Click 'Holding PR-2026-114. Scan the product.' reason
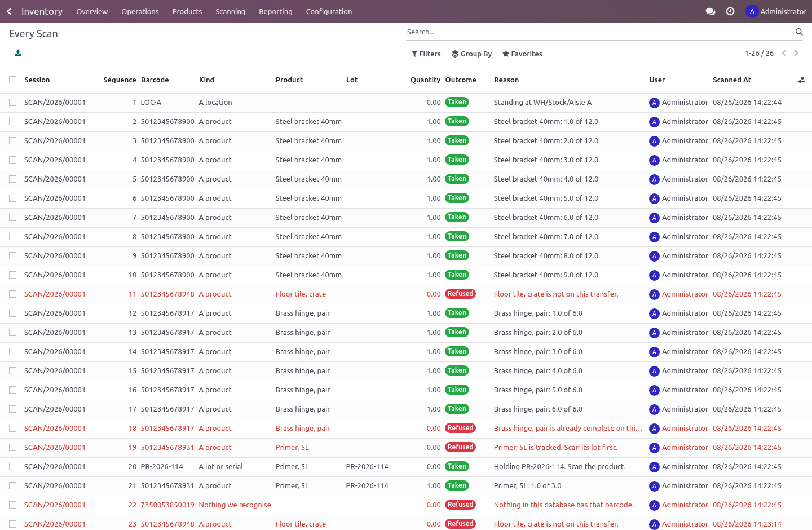Screen dimensions: 812x530 [x=559, y=467]
